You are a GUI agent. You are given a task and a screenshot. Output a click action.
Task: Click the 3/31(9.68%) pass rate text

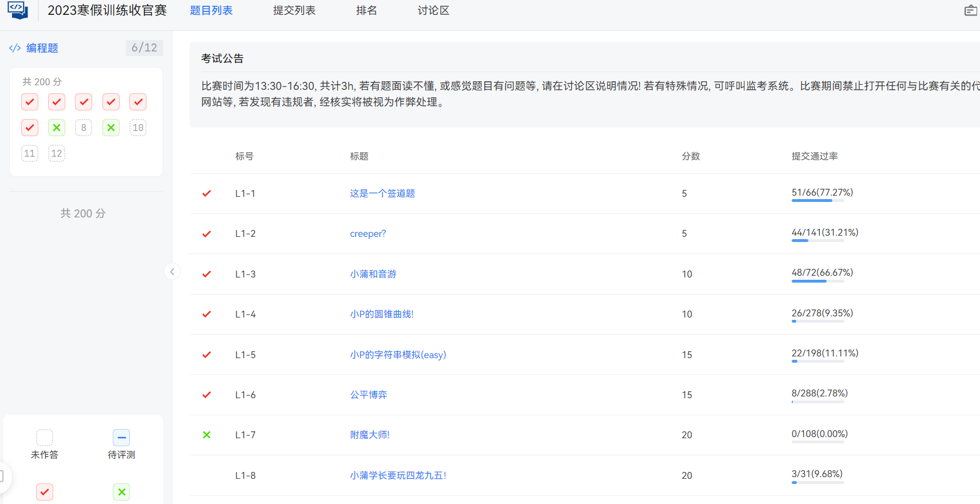817,474
